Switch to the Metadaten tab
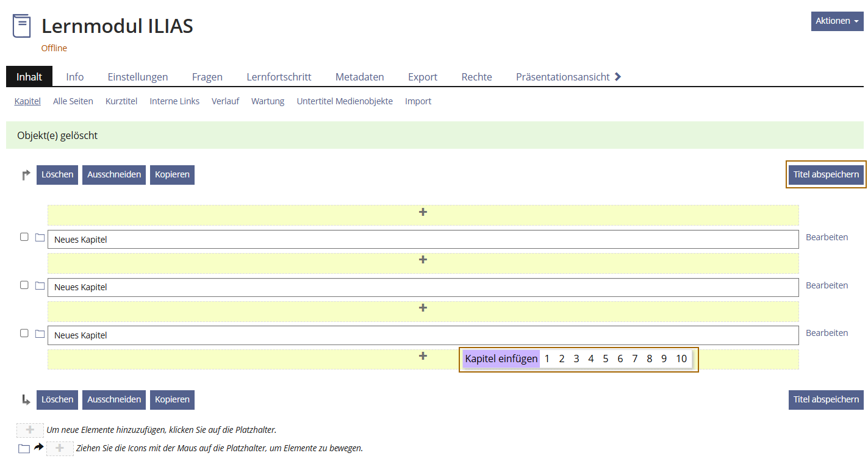This screenshot has height=464, width=868. 360,77
